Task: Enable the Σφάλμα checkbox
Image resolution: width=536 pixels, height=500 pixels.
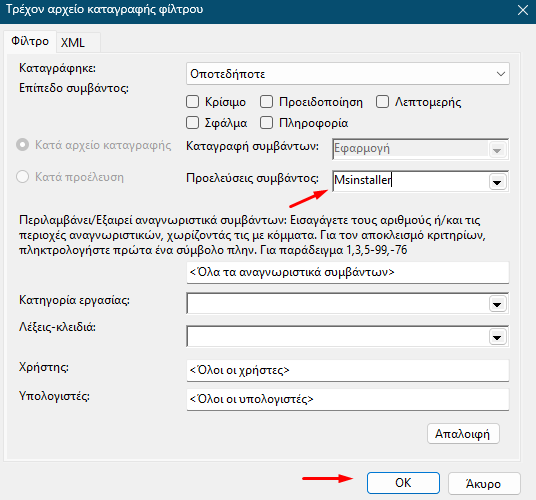Action: (x=192, y=123)
